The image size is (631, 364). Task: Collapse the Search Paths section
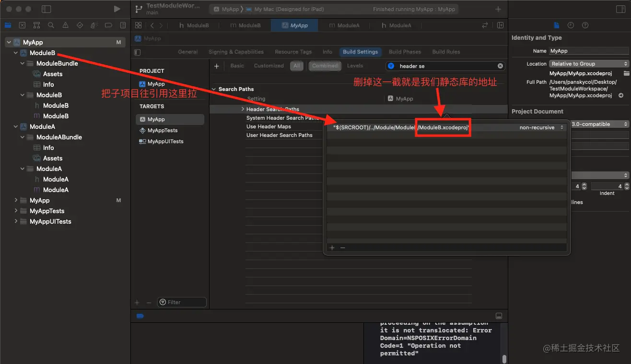214,89
